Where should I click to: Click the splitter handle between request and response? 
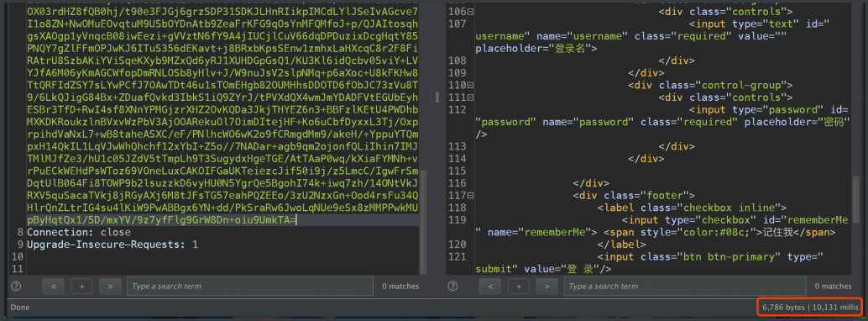pyautogui.click(x=437, y=97)
